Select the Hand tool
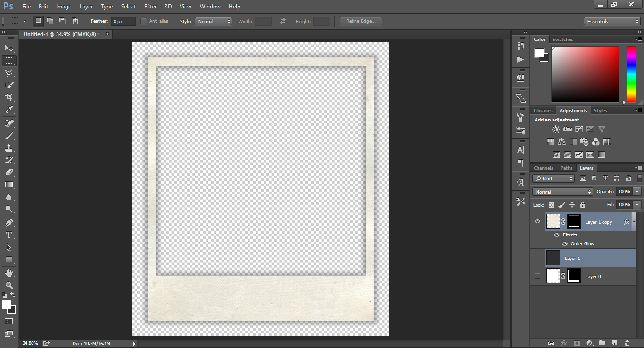The image size is (644, 348). [9, 273]
